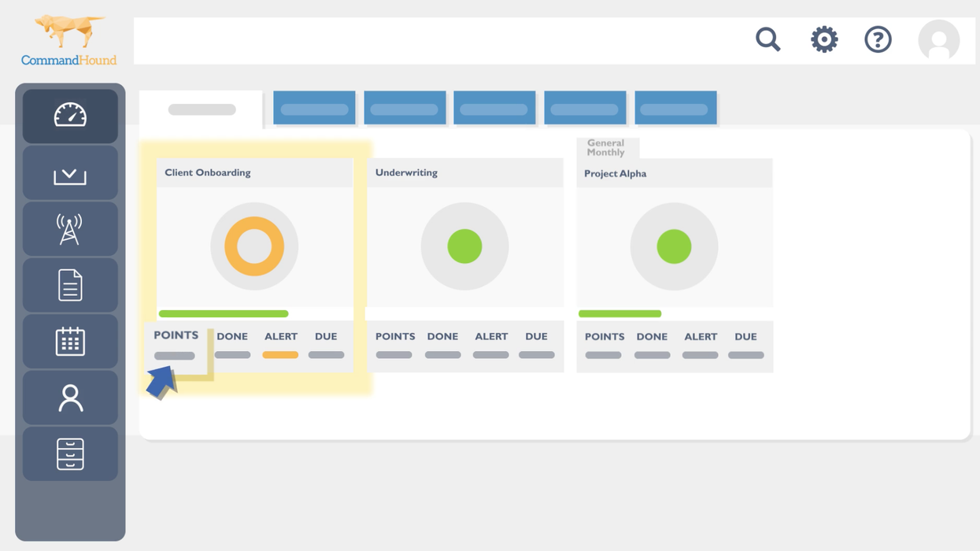Open the dashboard speedometer icon in sidebar
Screen dimensions: 980x551
pyautogui.click(x=70, y=116)
